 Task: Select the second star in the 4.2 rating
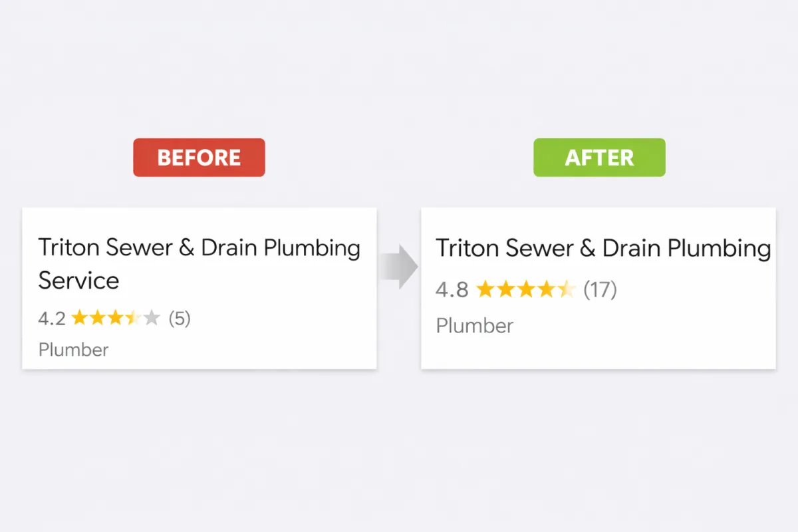(x=98, y=318)
